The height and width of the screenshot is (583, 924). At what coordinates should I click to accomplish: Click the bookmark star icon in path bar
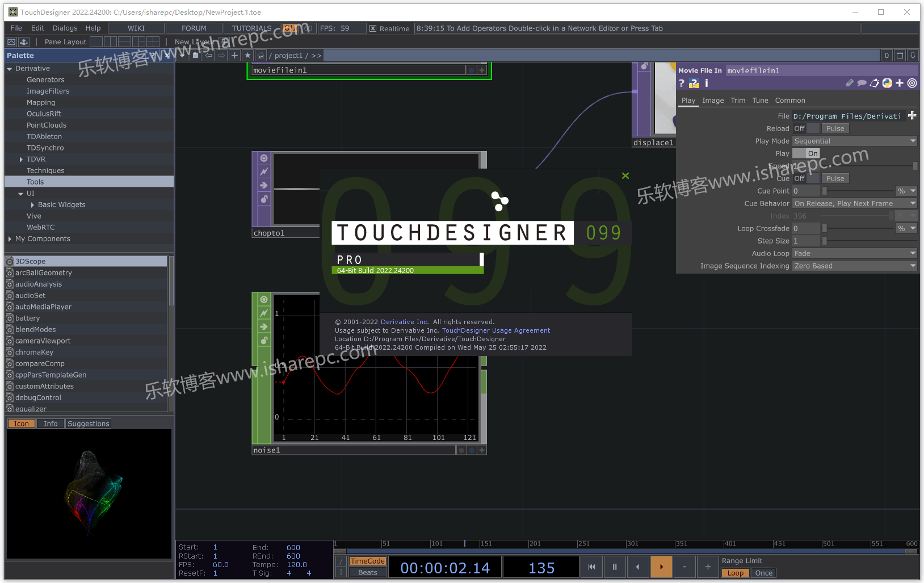(247, 55)
